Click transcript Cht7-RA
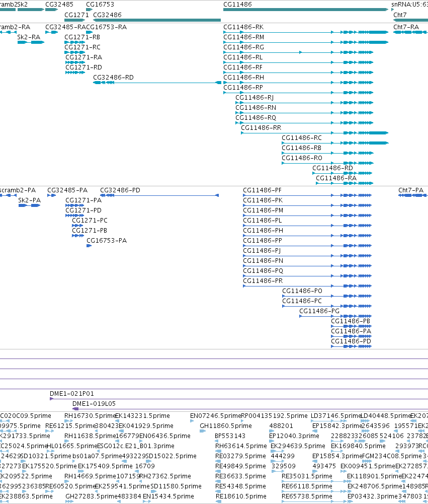 coord(406,27)
